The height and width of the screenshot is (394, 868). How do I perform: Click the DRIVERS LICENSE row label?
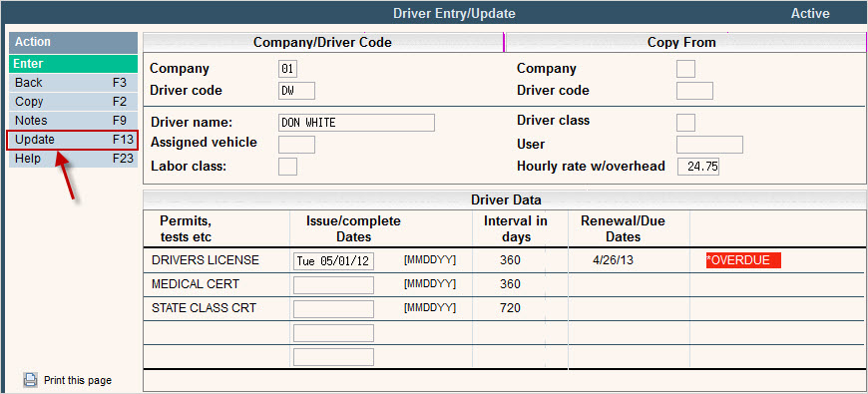click(206, 260)
